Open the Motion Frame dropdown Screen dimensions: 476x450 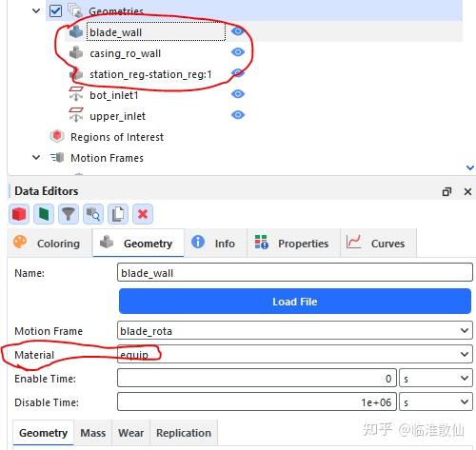295,331
